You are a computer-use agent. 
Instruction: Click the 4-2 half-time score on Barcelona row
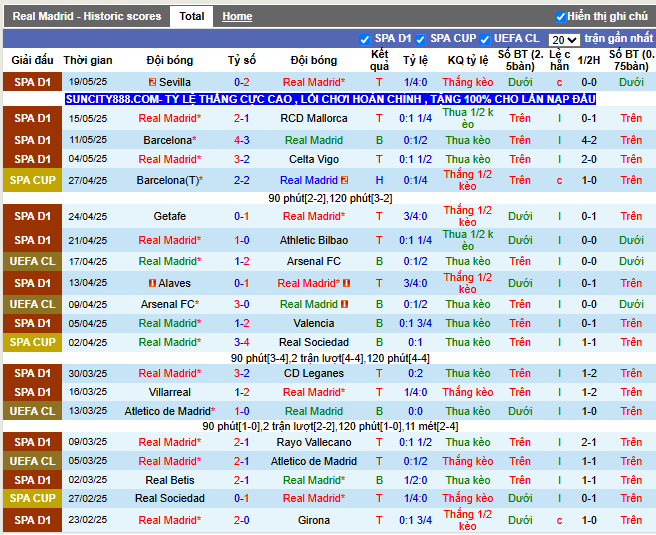pyautogui.click(x=589, y=140)
